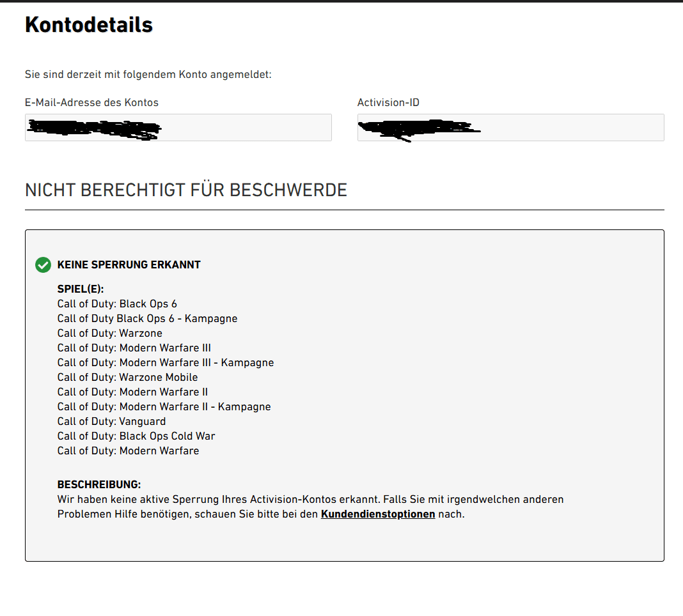This screenshot has width=683, height=616.
Task: Click the Kontodetails heading
Action: pos(89,25)
